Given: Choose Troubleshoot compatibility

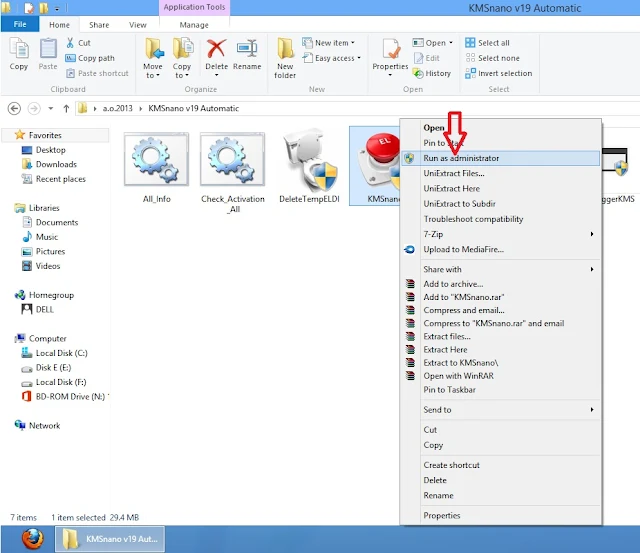Looking at the screenshot, I should [473, 219].
